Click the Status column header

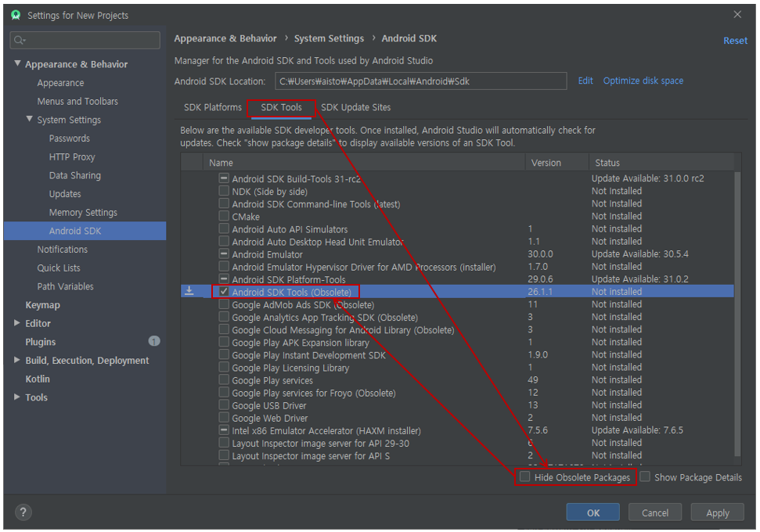click(x=661, y=162)
